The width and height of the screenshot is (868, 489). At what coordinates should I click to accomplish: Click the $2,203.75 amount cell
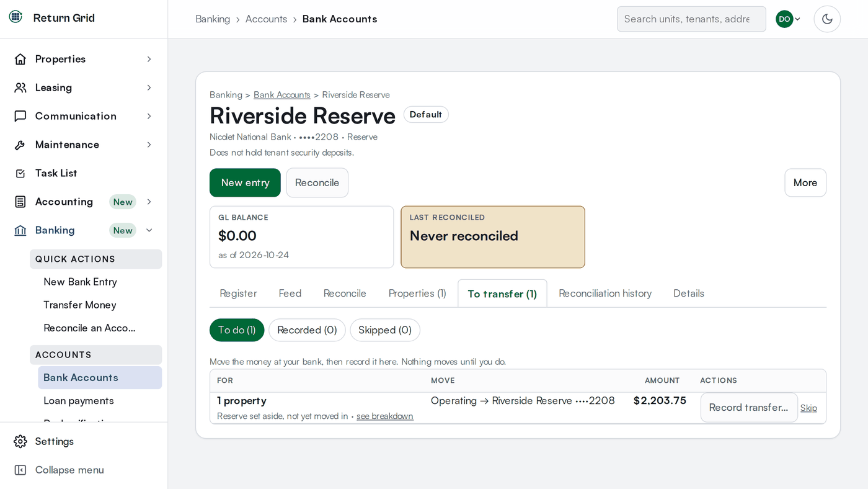pyautogui.click(x=660, y=401)
